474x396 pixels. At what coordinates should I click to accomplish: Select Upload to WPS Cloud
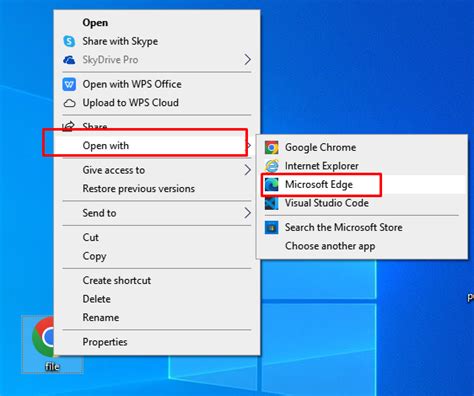[157, 103]
